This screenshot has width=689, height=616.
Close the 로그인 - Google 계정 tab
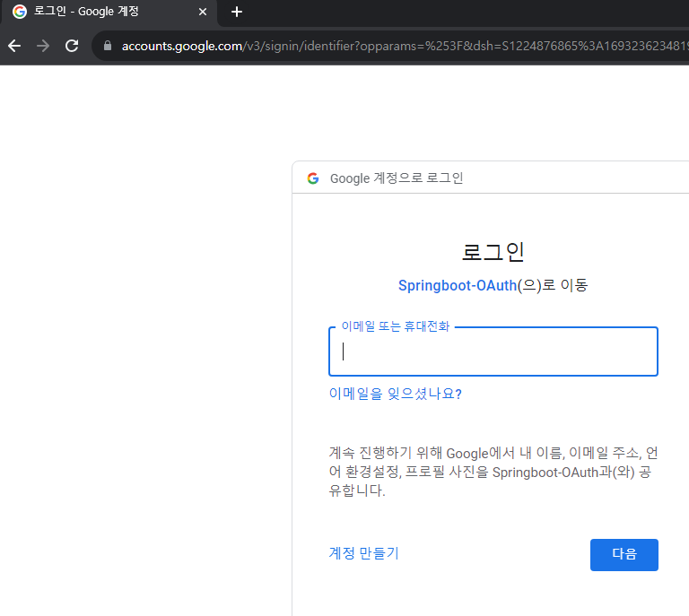tap(203, 12)
